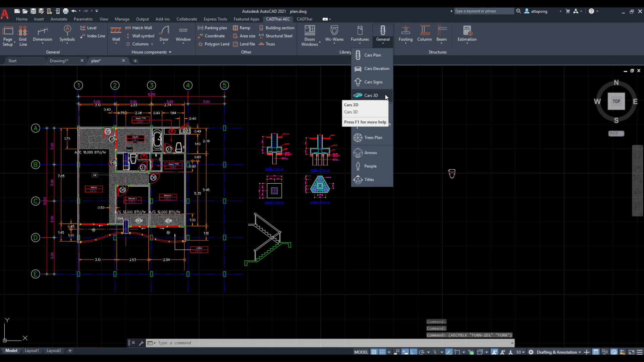Choose Cars Elevation from menu
644x362 pixels.
[372, 69]
